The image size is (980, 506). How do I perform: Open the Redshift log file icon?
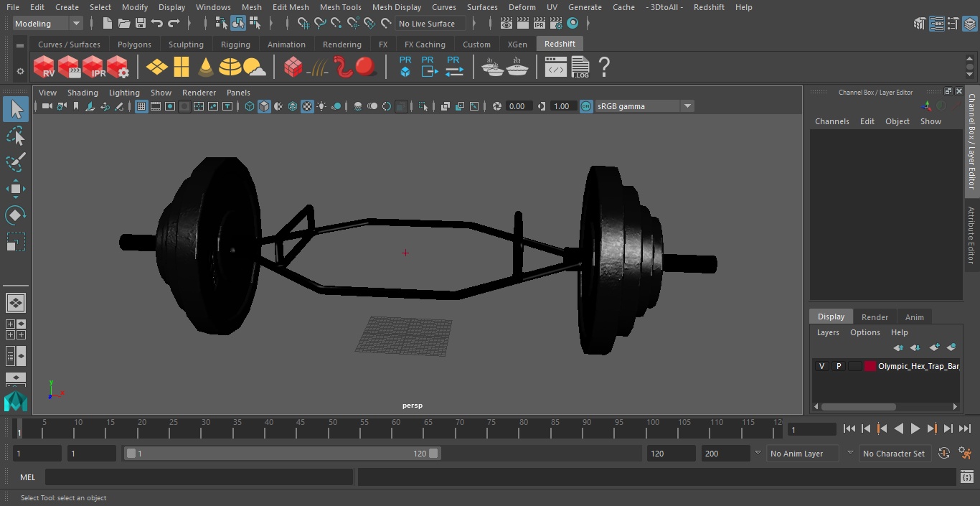[x=580, y=67]
